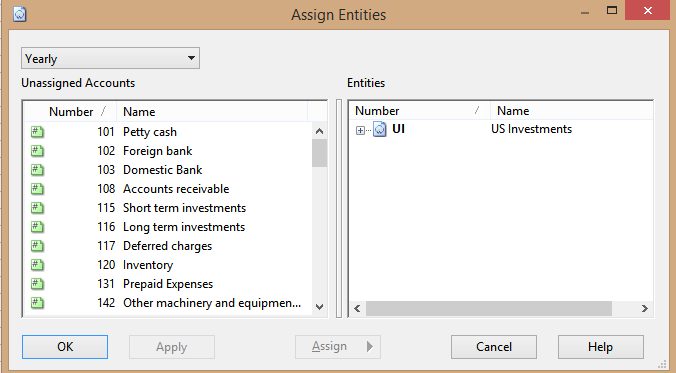Select the Short term investments icon
Screen dimensions: 676x373
(37, 208)
